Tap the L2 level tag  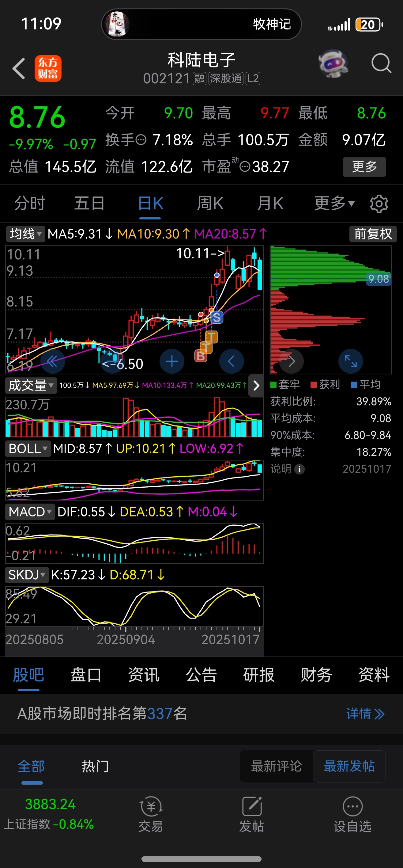(x=253, y=78)
